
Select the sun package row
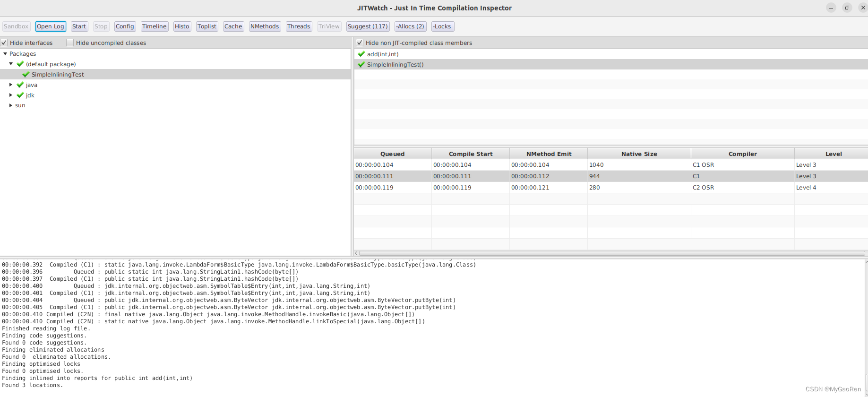[x=175, y=105]
